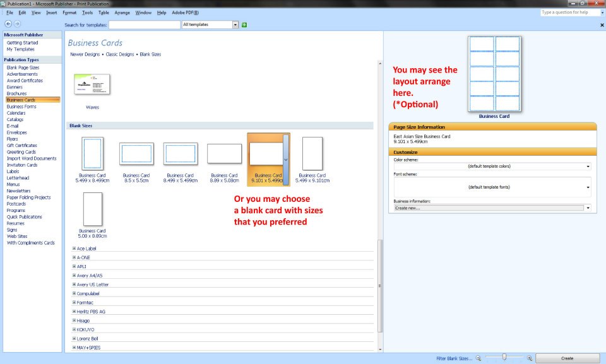Select Envelopes publication type
The width and height of the screenshot is (606, 364).
pos(16,132)
